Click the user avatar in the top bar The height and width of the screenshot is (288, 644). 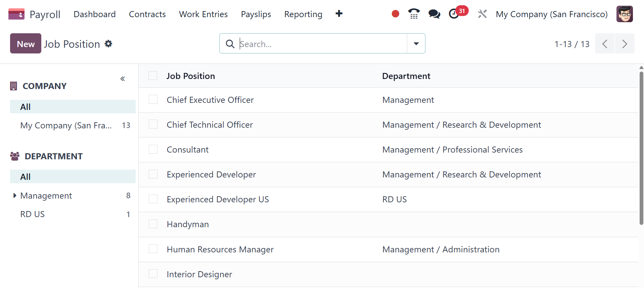[x=624, y=14]
